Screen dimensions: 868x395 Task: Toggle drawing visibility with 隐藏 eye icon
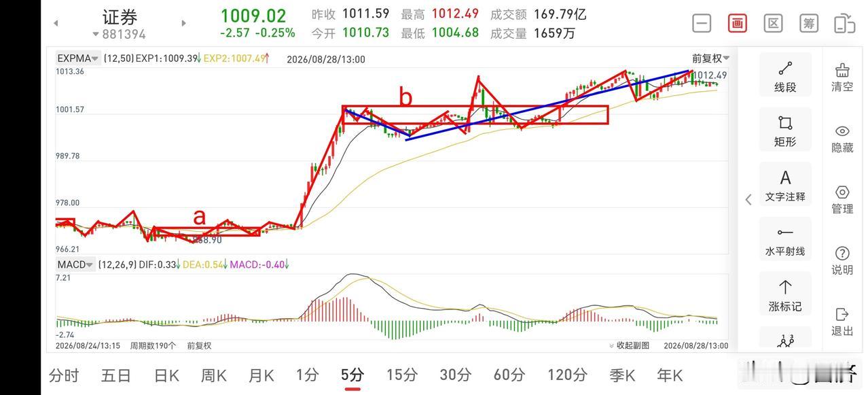click(x=842, y=139)
